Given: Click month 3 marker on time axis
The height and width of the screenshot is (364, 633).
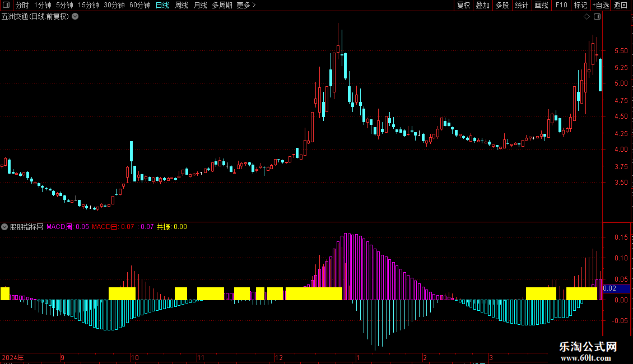Looking at the screenshot, I should tap(491, 357).
